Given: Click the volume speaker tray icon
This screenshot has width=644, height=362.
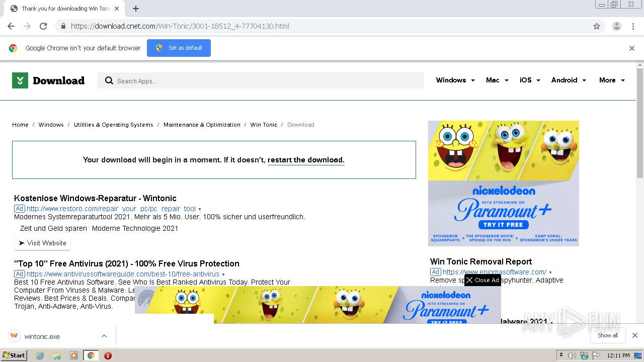Looking at the screenshot, I should (x=572, y=355).
